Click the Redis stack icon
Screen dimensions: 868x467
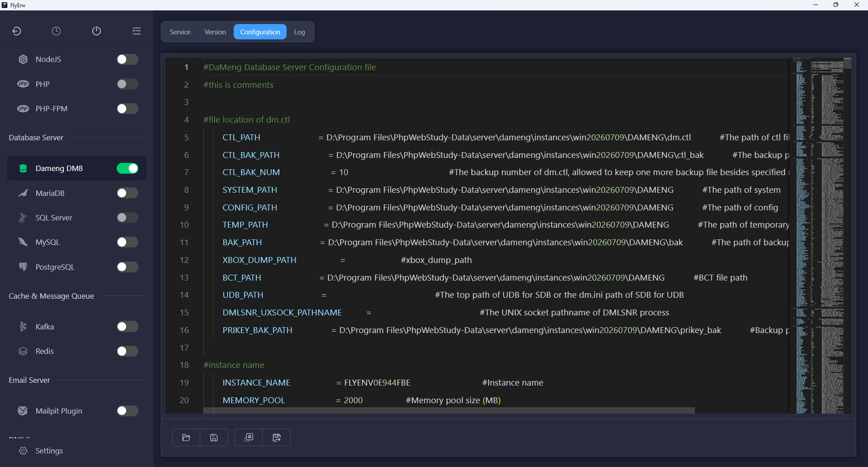pyautogui.click(x=23, y=351)
